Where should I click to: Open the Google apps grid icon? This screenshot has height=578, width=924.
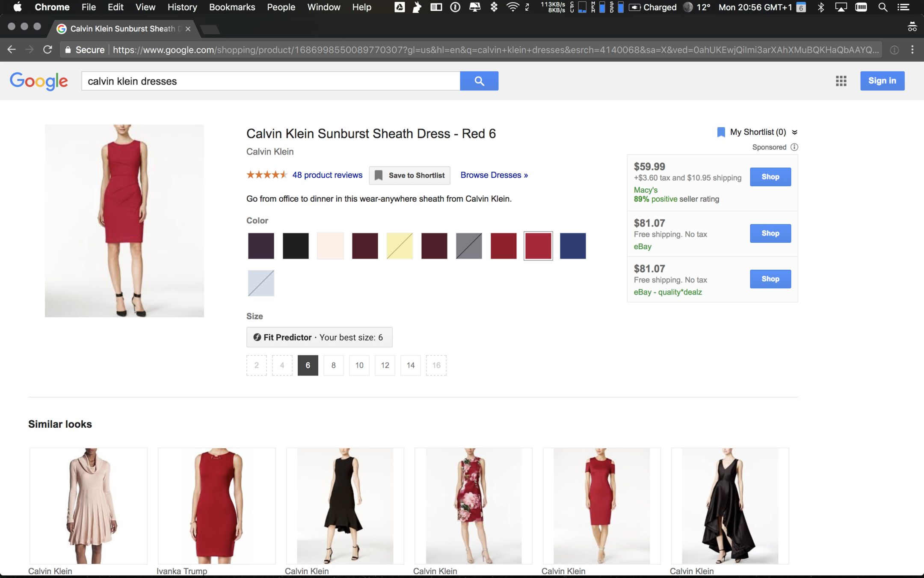click(841, 81)
